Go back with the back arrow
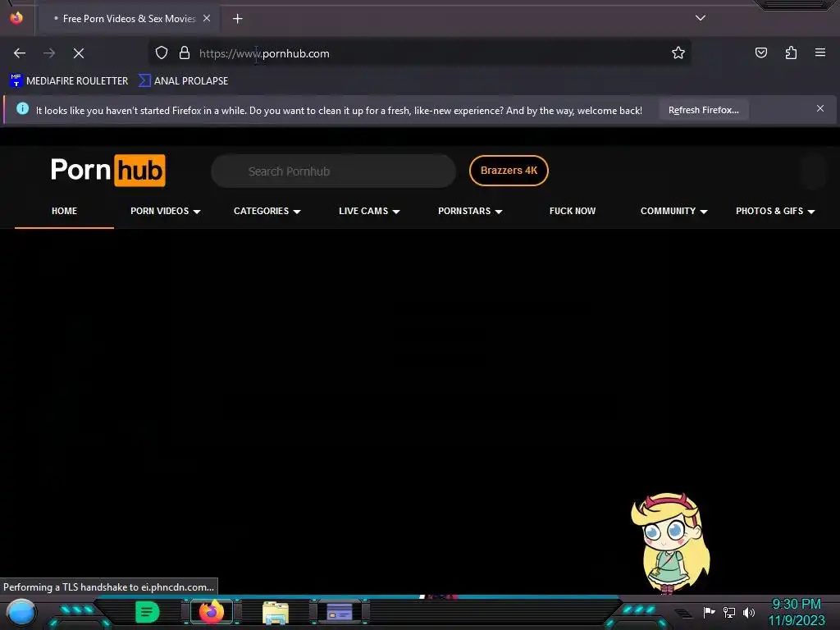 click(20, 53)
